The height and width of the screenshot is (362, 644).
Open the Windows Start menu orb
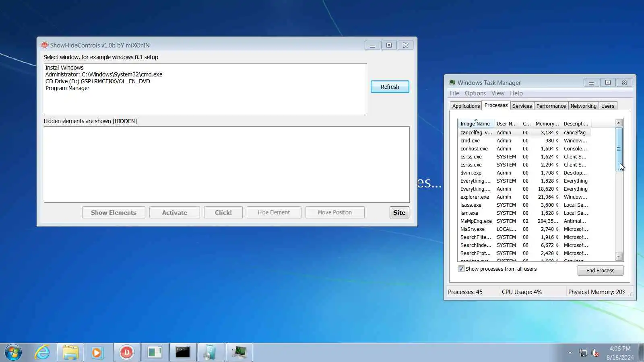coord(13,353)
